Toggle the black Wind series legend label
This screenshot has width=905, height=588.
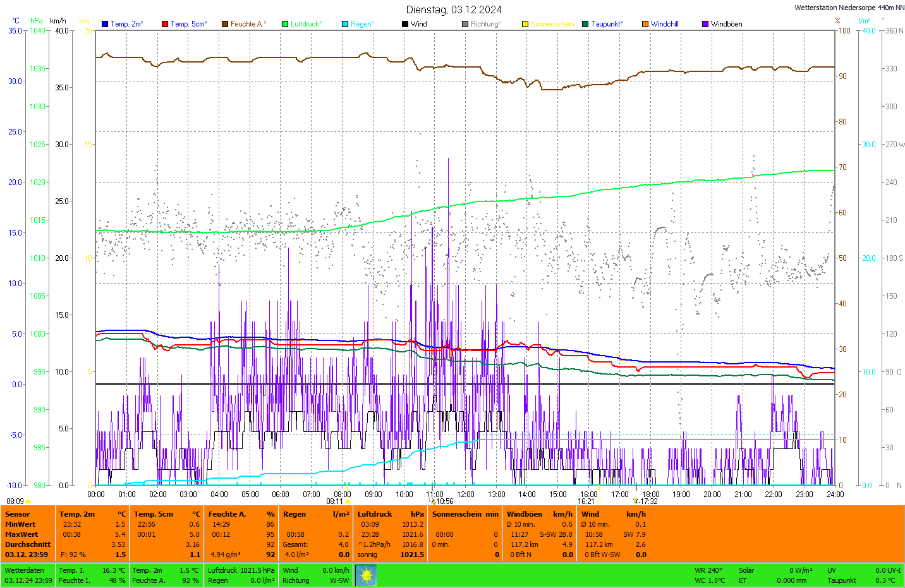coord(418,24)
